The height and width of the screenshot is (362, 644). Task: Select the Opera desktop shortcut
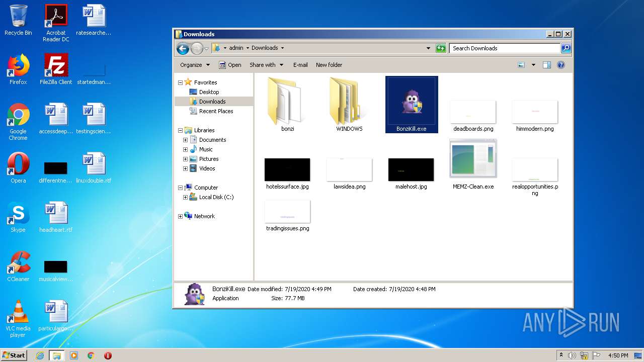[x=18, y=168]
